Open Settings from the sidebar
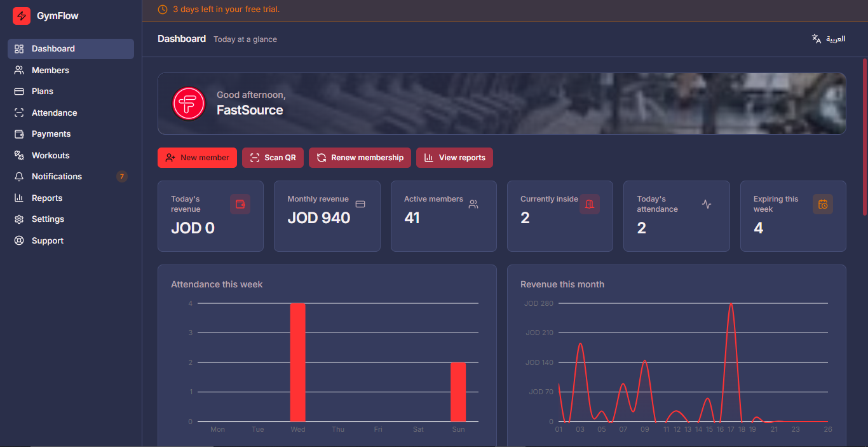The width and height of the screenshot is (868, 447). click(71, 219)
